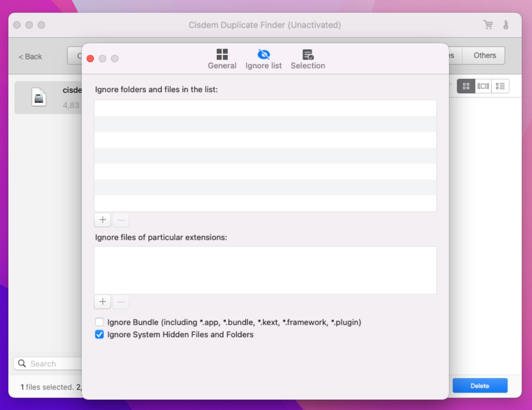This screenshot has height=410, width=532.
Task: Open the General preferences tab
Action: (x=222, y=59)
